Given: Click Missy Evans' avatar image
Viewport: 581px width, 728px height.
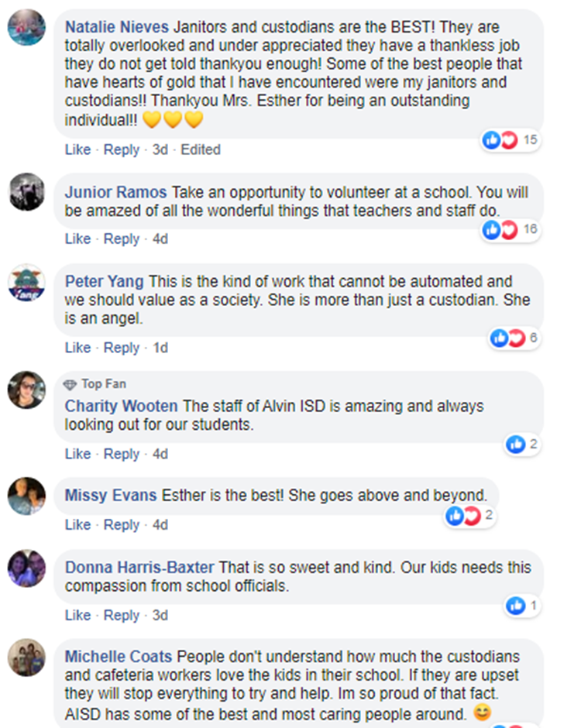Looking at the screenshot, I should pyautogui.click(x=26, y=496).
